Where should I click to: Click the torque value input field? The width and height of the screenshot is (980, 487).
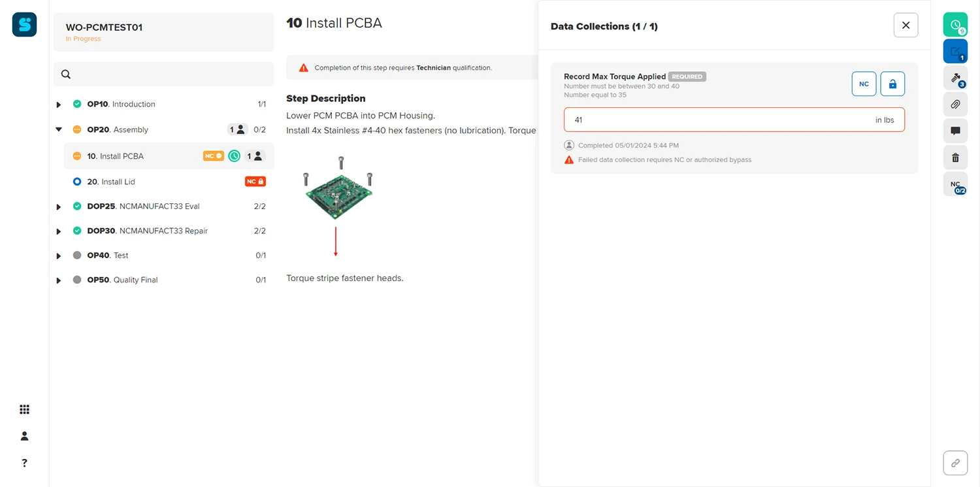[x=719, y=120]
